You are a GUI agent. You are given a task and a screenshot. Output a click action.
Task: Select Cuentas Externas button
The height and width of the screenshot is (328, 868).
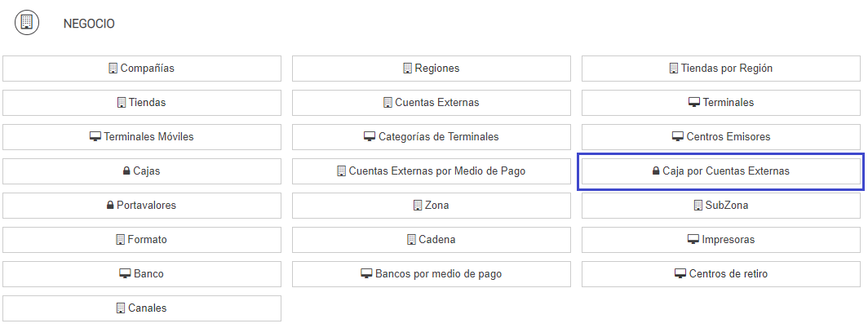point(431,103)
